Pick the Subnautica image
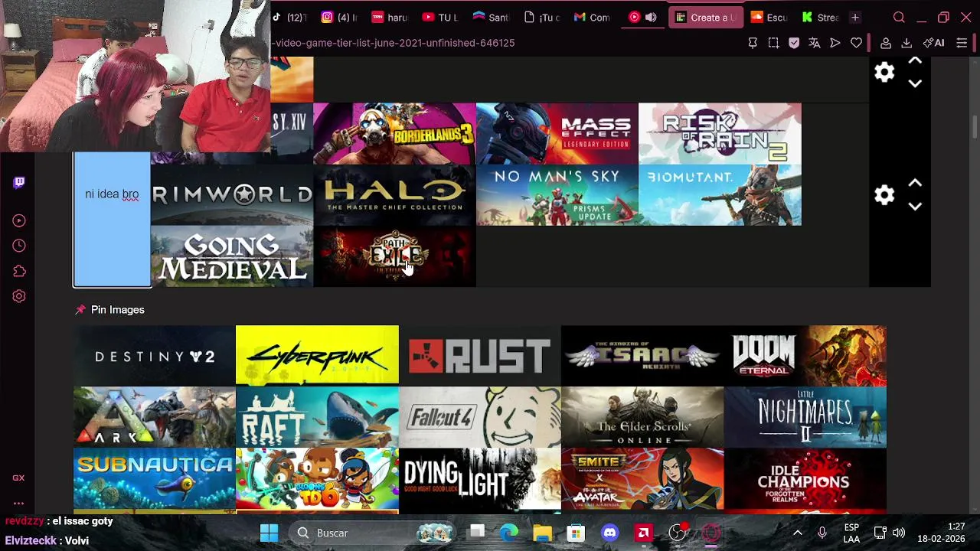Screen dimensions: 980x551 click(x=155, y=478)
